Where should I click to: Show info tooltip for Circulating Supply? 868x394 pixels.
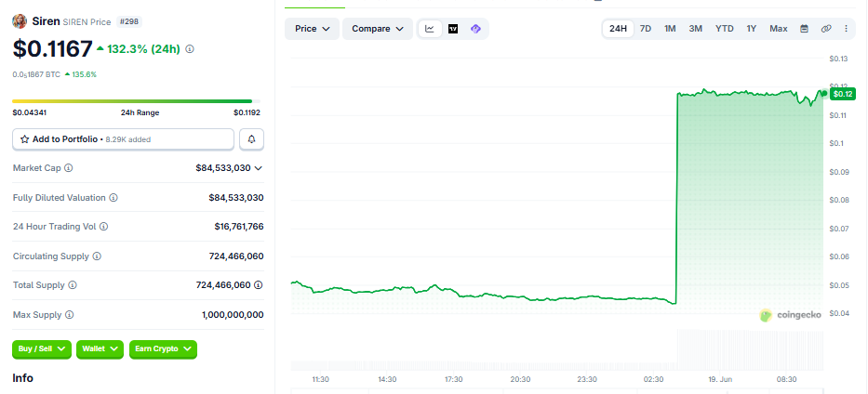[x=97, y=256]
